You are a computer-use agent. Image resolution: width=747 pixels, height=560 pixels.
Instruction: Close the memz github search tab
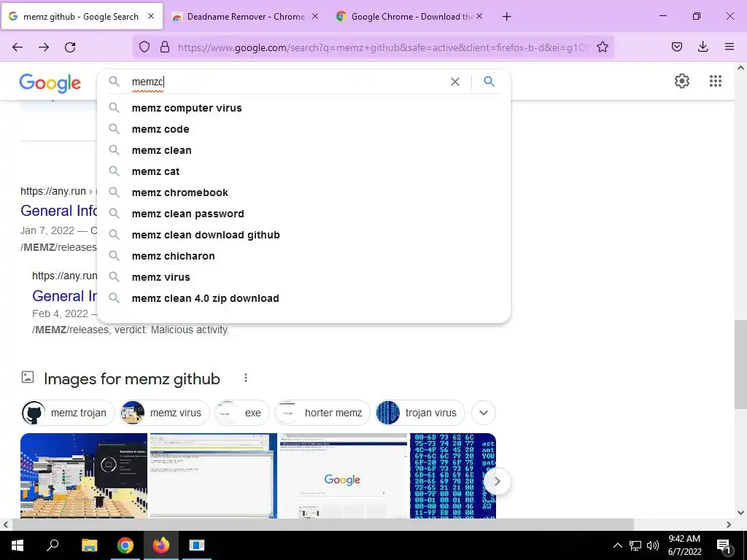coord(151,16)
